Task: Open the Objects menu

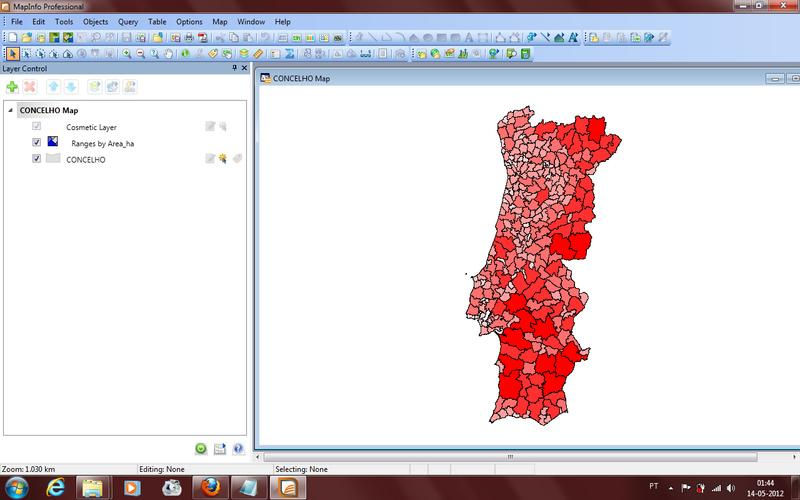Action: coord(95,21)
